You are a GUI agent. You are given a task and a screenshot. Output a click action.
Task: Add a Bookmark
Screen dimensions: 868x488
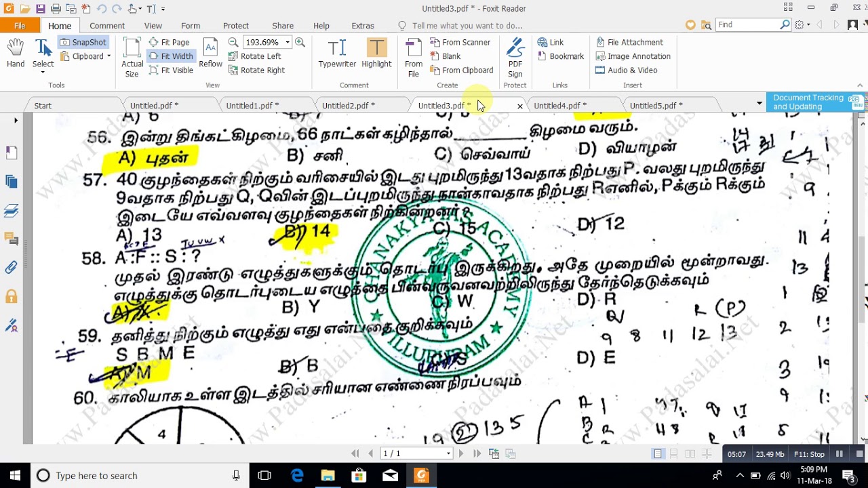[560, 56]
